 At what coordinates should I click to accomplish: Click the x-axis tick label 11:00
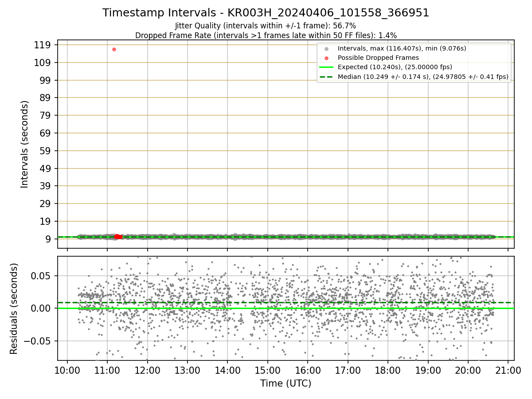pyautogui.click(x=107, y=370)
